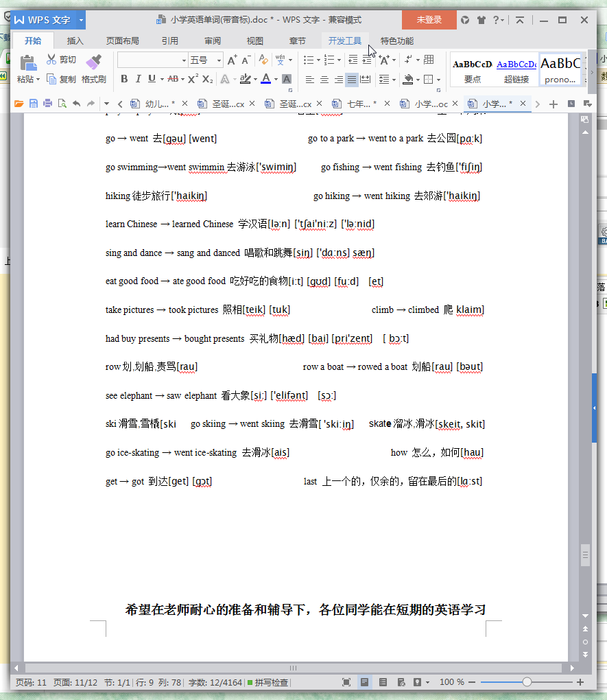This screenshot has width=607, height=700.
Task: Close the 七年... document tab
Action: [387, 104]
